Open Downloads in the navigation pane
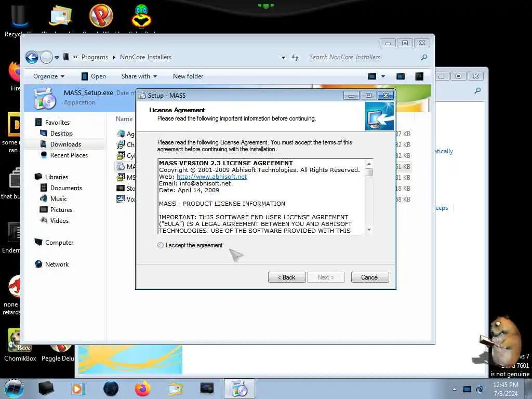Screen dimensions: 532x399 pos(65,144)
